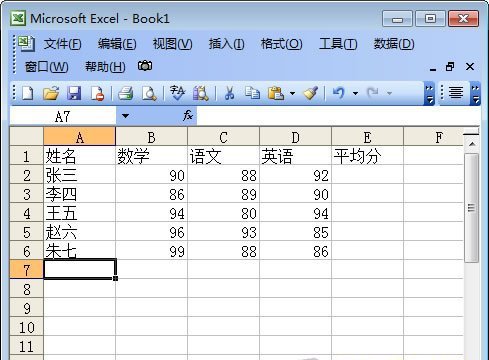Click the camera icon in menu bar

click(145, 66)
